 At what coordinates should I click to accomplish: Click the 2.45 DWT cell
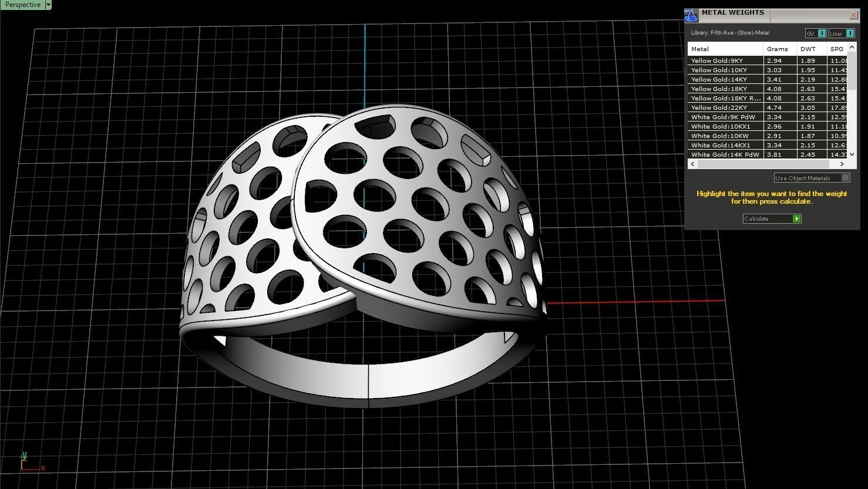click(x=812, y=154)
